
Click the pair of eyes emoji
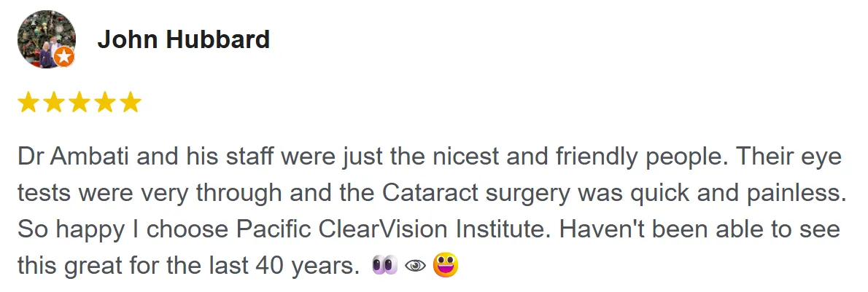[x=384, y=266]
